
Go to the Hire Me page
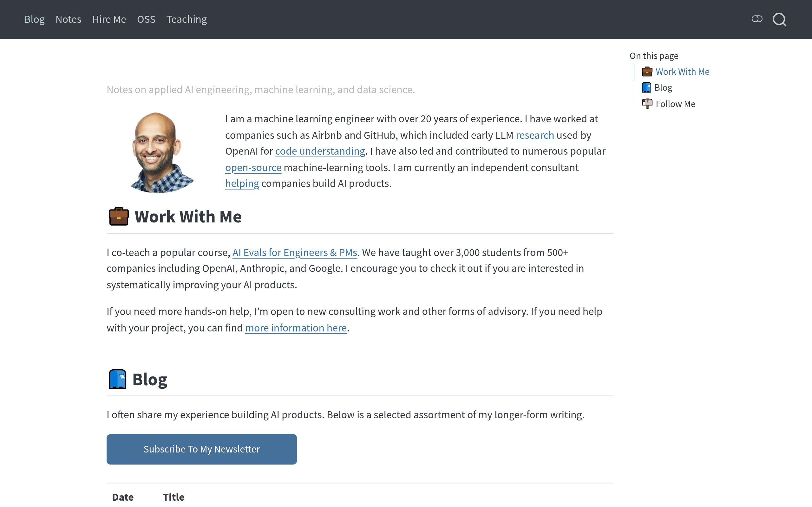pyautogui.click(x=109, y=19)
